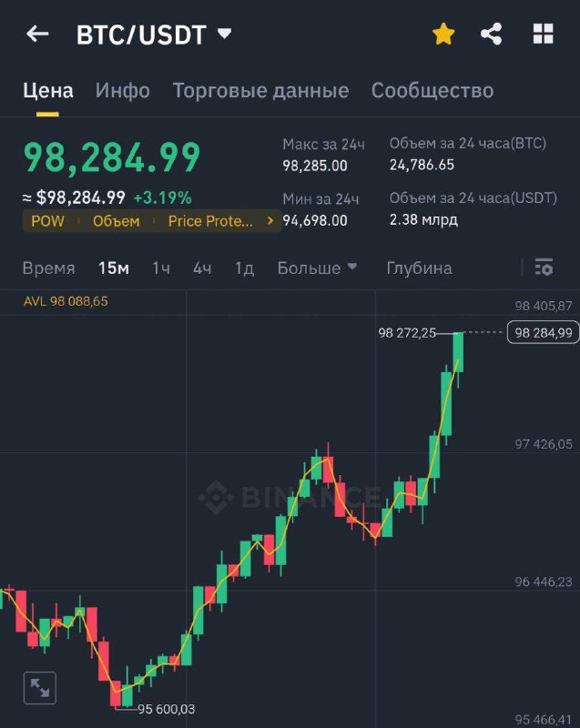
Task: Select the 1ч chart interval
Action: 161,268
